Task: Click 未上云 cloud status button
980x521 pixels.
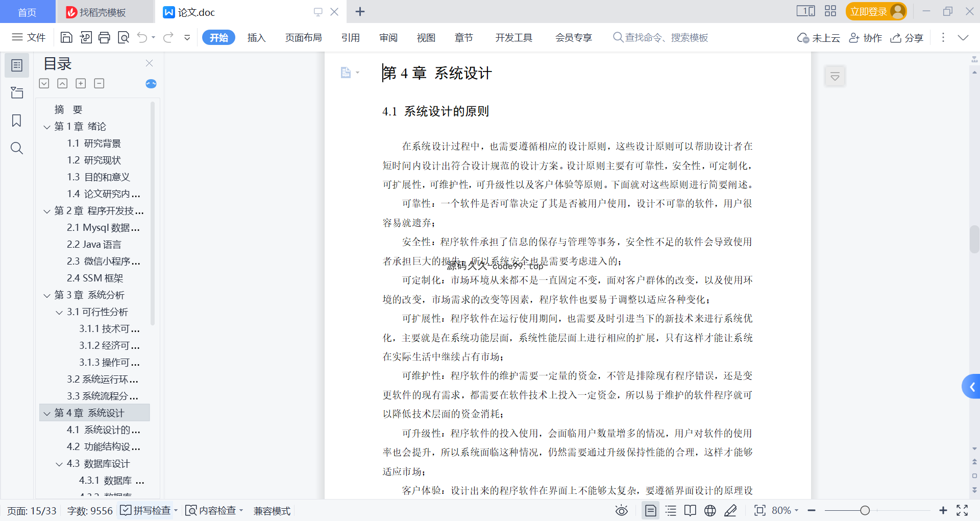Action: coord(818,38)
